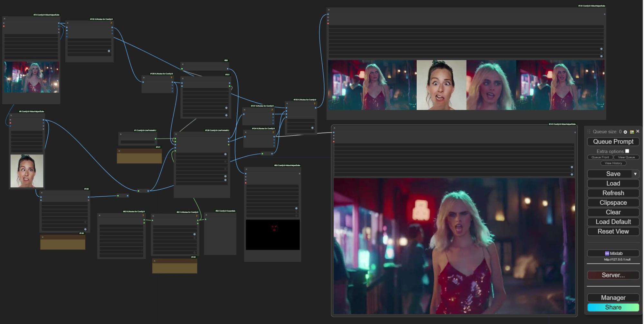
Task: Select the black mask preview in node #85
Action: (x=273, y=235)
